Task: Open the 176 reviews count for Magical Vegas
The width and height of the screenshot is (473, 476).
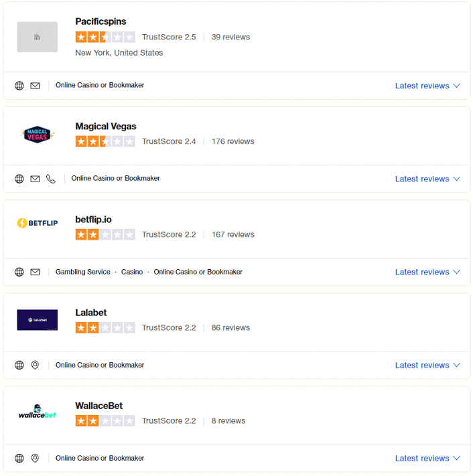Action: click(x=233, y=141)
